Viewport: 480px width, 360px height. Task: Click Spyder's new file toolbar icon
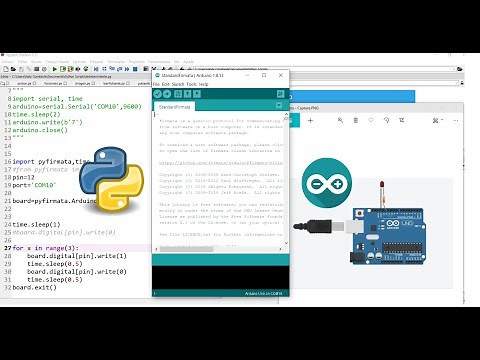[6, 69]
